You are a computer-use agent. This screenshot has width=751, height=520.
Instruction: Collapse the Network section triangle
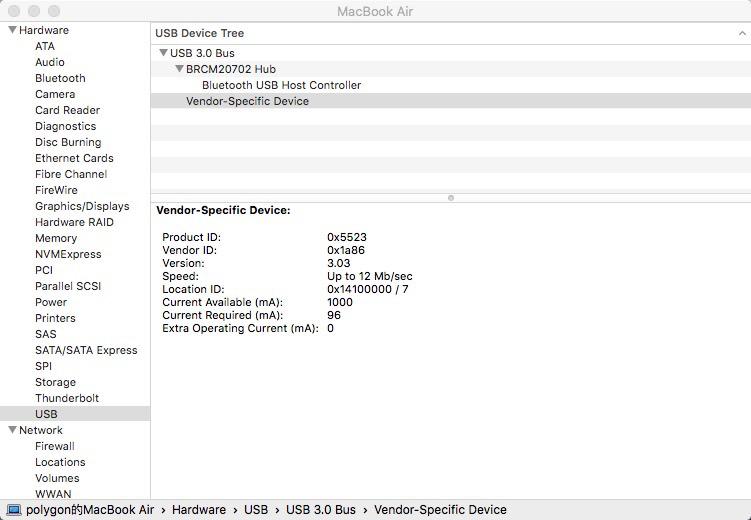13,430
